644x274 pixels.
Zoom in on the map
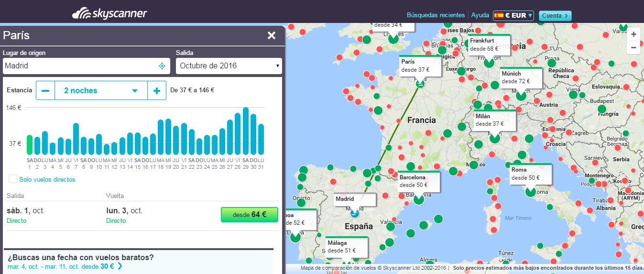[633, 34]
